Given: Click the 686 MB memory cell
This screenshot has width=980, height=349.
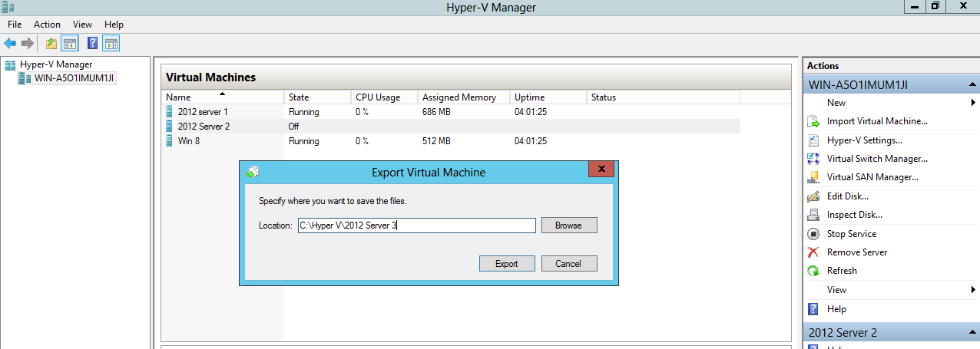Looking at the screenshot, I should [436, 112].
